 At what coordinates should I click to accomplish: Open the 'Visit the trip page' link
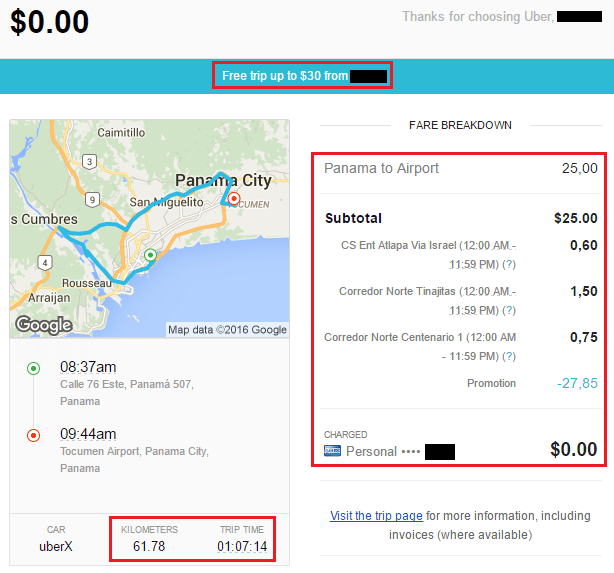(x=376, y=516)
